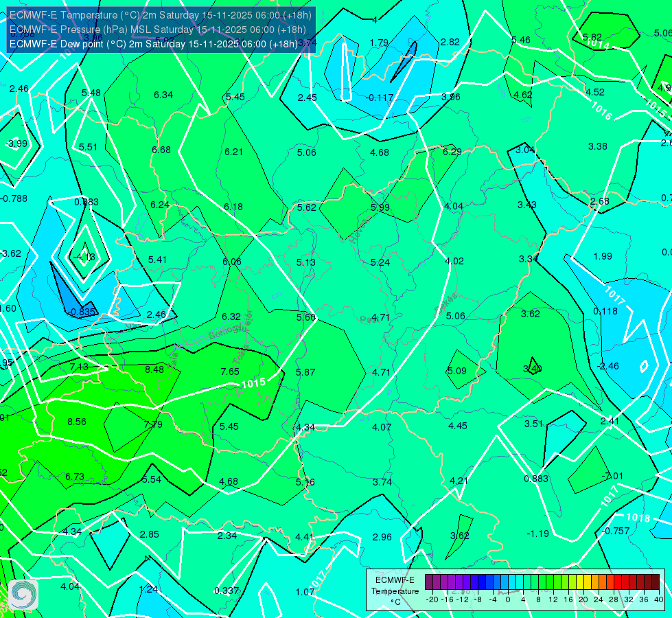This screenshot has width=672, height=618.
Task: Click the 6.24 temperature value
Action: click(x=160, y=205)
